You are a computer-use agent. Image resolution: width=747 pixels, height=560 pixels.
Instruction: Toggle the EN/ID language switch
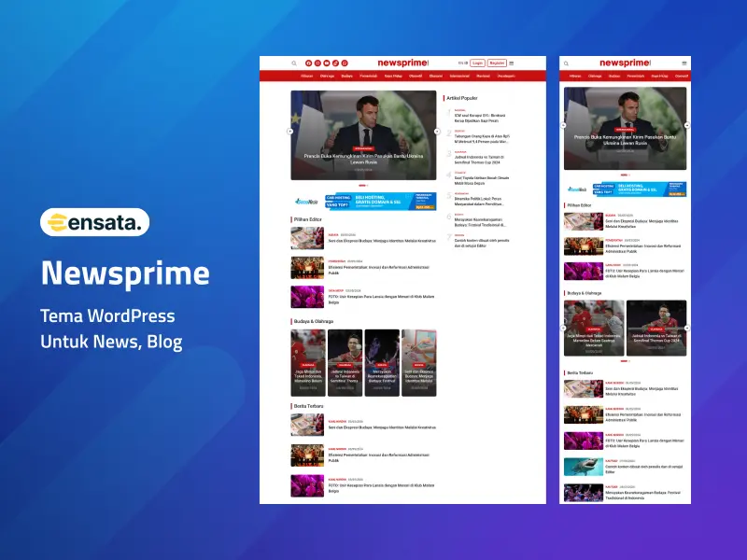tap(462, 63)
